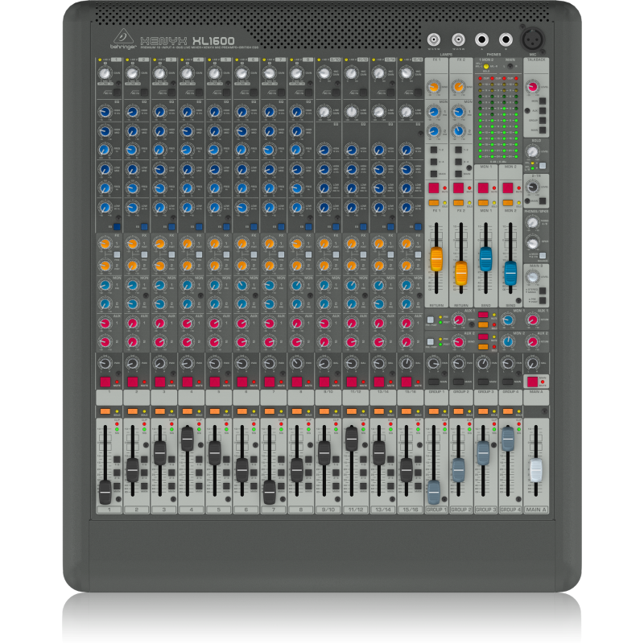Enable solo on channel 3
The width and height of the screenshot is (644, 644).
160,411
